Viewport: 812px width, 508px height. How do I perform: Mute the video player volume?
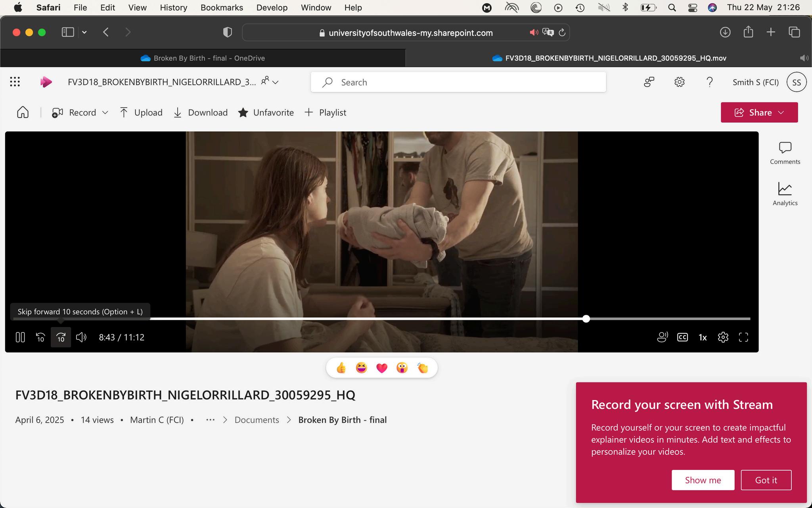[81, 337]
